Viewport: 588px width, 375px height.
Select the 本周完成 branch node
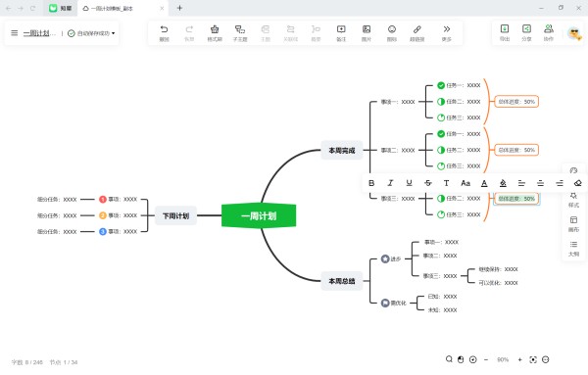[342, 150]
